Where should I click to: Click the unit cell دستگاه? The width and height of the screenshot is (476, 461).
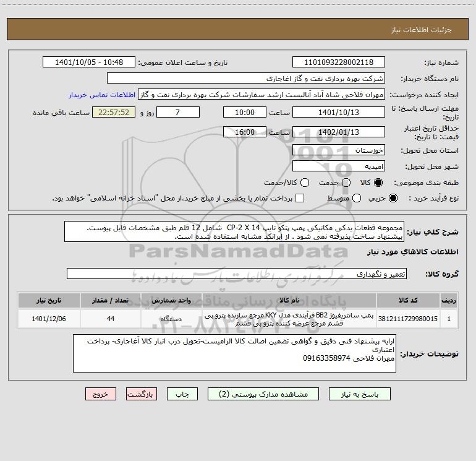[171, 319]
